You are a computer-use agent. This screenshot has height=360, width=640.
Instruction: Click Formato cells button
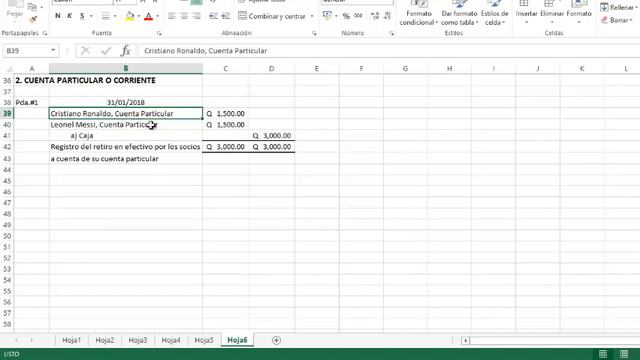click(579, 13)
